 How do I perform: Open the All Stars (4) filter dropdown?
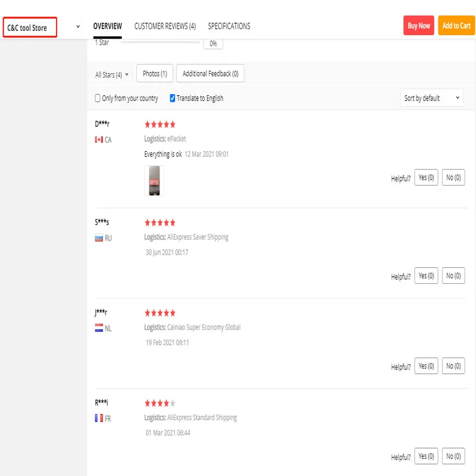(112, 75)
